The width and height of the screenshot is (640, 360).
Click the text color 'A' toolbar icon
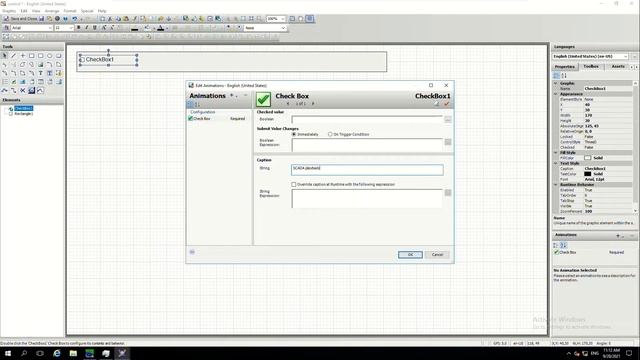161,28
